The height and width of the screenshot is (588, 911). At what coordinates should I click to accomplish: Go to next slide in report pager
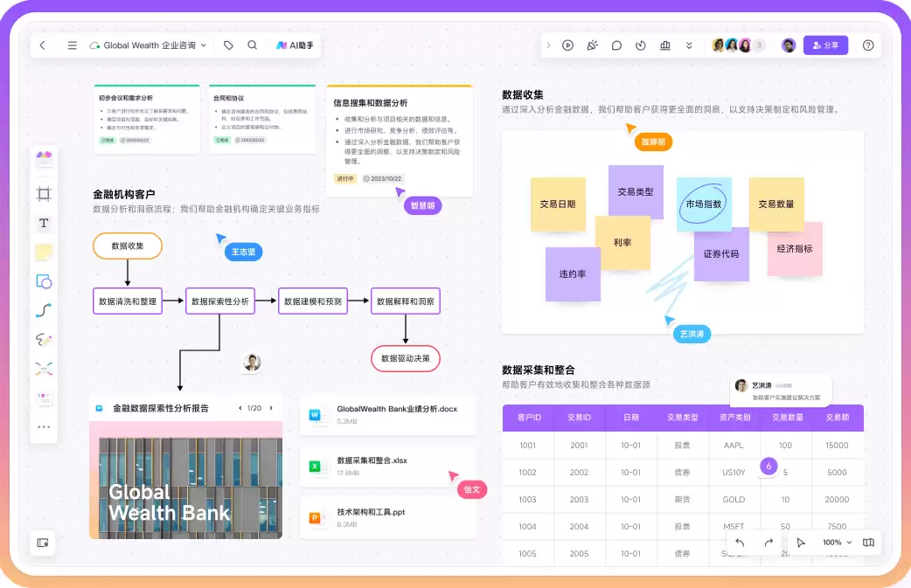[271, 408]
